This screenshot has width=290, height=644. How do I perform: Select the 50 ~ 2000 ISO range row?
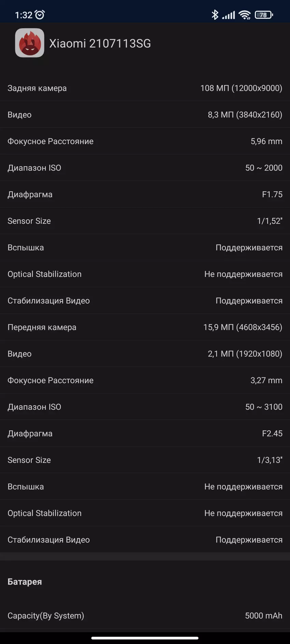tap(145, 168)
